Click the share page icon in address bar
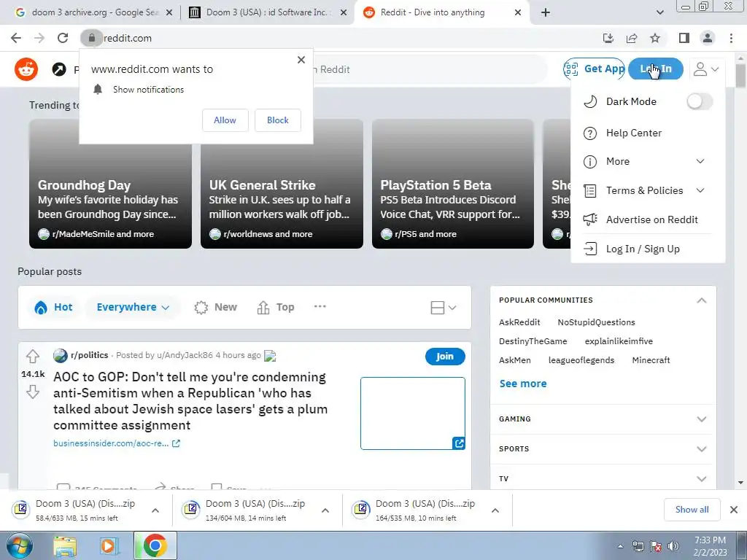 (632, 38)
